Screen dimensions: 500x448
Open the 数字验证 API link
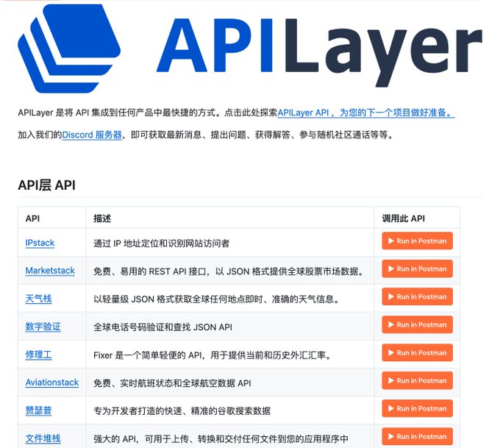(43, 327)
